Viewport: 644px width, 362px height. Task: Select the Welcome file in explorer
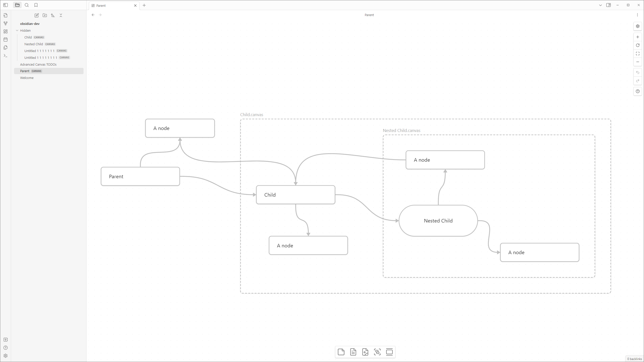tap(26, 78)
